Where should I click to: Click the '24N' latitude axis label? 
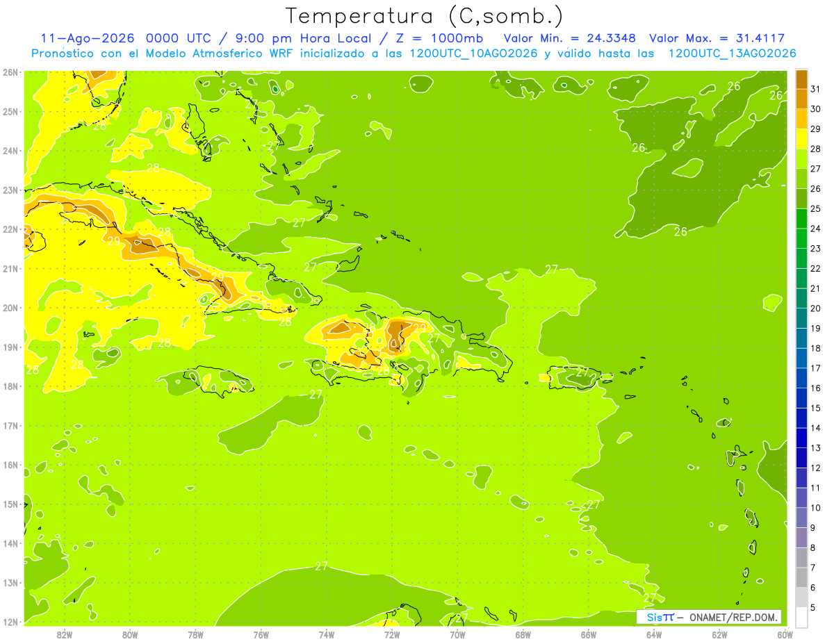point(10,151)
